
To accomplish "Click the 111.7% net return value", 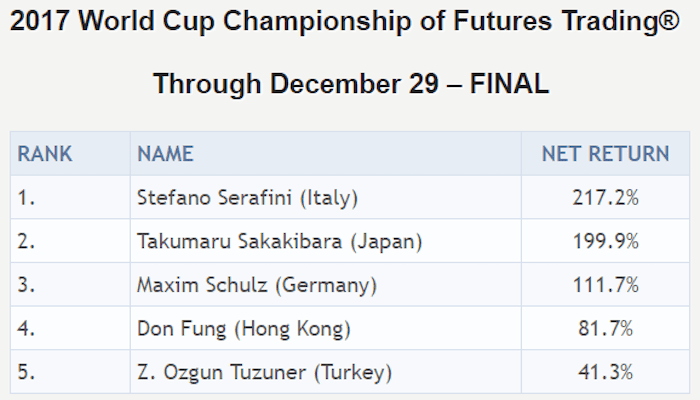I will pyautogui.click(x=605, y=284).
